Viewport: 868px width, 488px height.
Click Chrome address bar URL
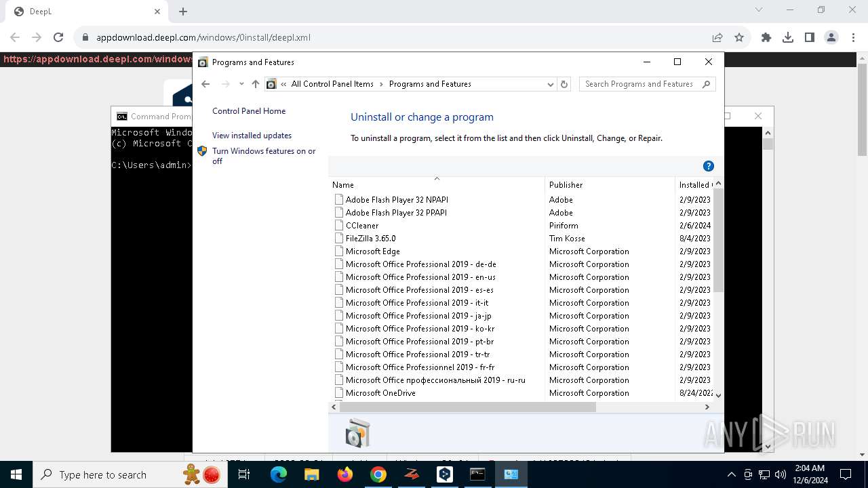tap(203, 38)
